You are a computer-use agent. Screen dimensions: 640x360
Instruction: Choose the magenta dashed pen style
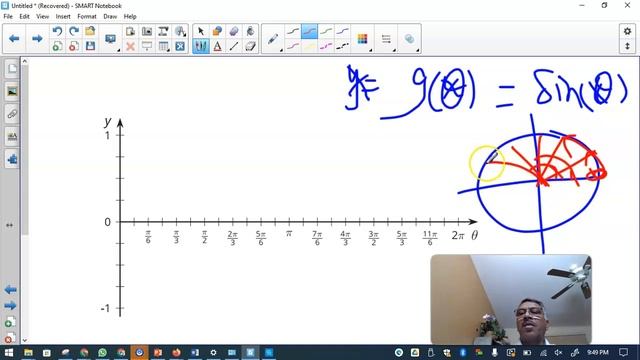326,47
